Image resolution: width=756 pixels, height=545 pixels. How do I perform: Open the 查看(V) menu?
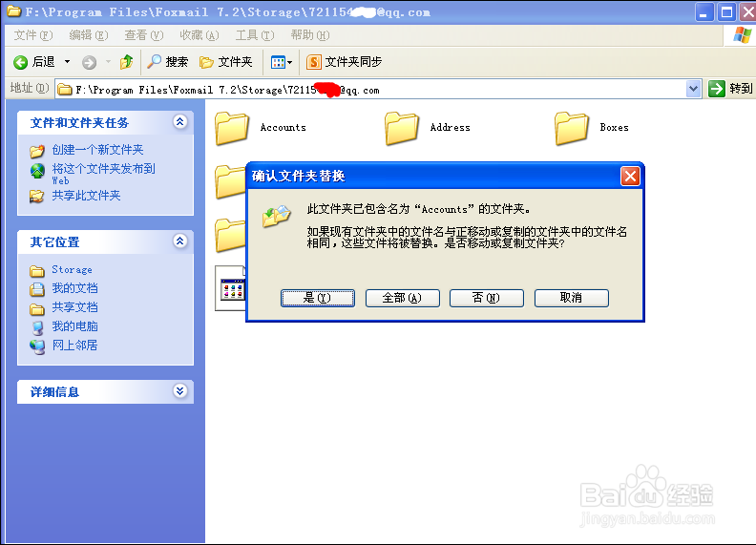pos(144,35)
